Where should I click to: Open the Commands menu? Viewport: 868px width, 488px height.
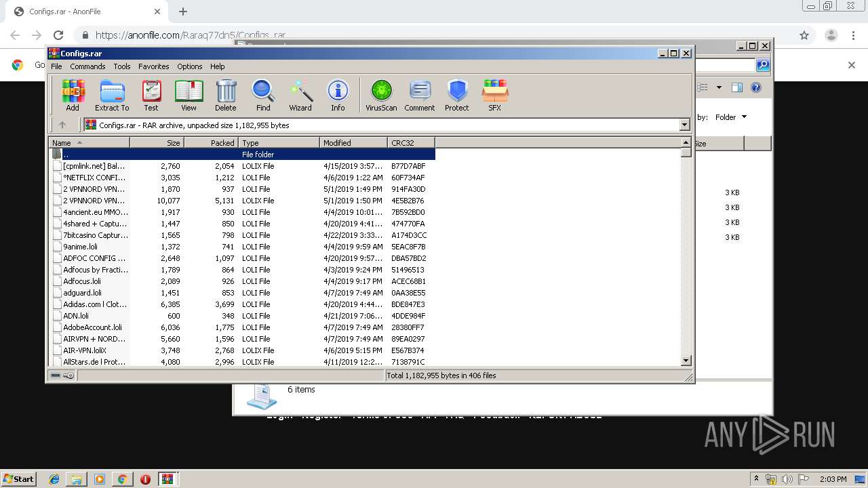[87, 66]
